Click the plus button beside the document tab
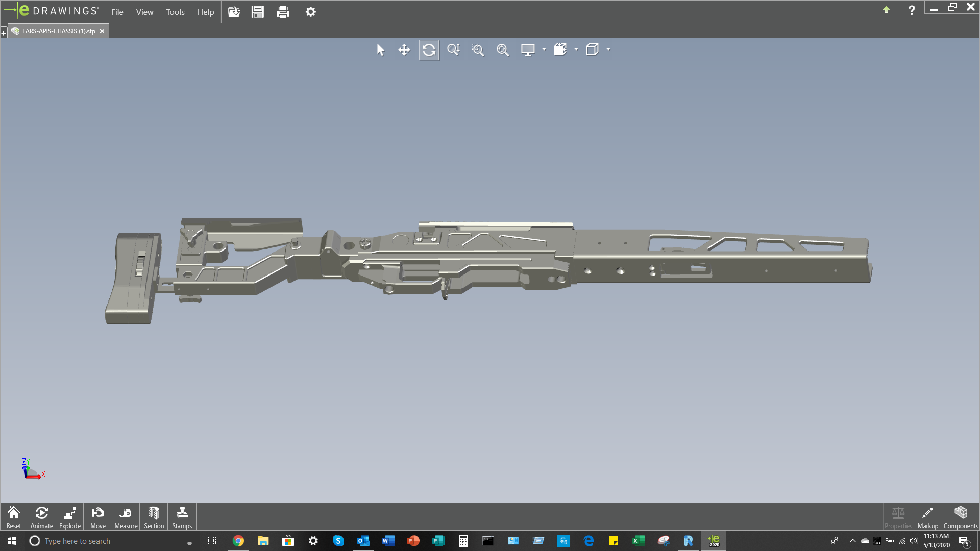Viewport: 980px width, 551px height. (4, 33)
